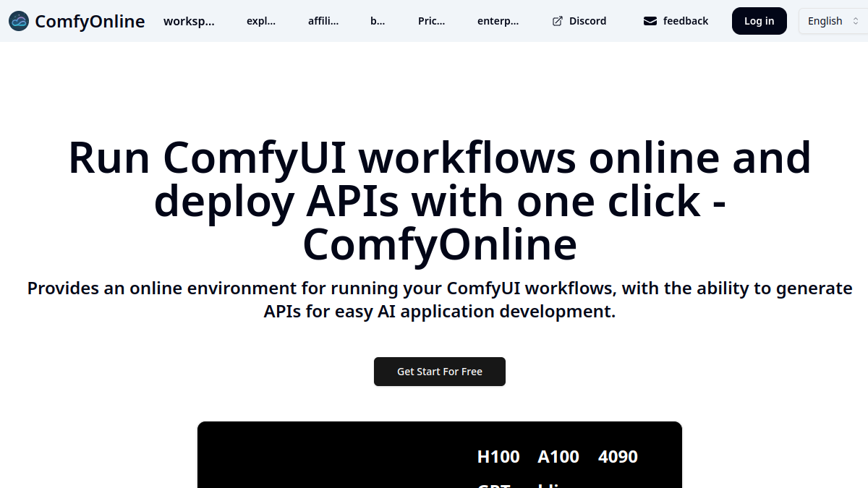Open the truncated 'Pric...' nav item

point(432,21)
